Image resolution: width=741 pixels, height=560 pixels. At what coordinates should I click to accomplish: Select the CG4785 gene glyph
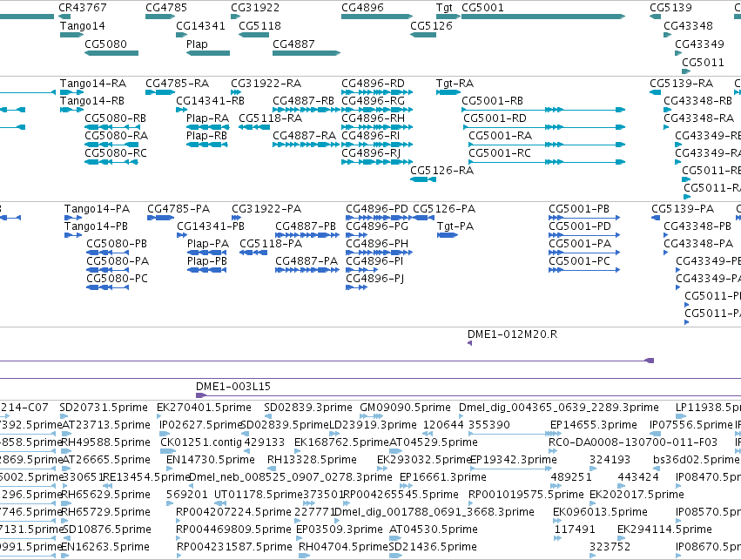(160, 17)
